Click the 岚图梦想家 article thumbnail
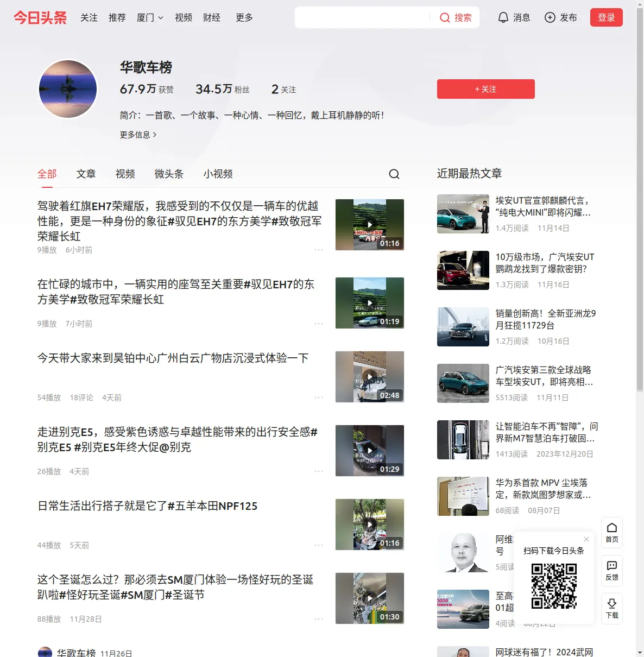Viewport: 644px width, 657px height. tap(463, 496)
